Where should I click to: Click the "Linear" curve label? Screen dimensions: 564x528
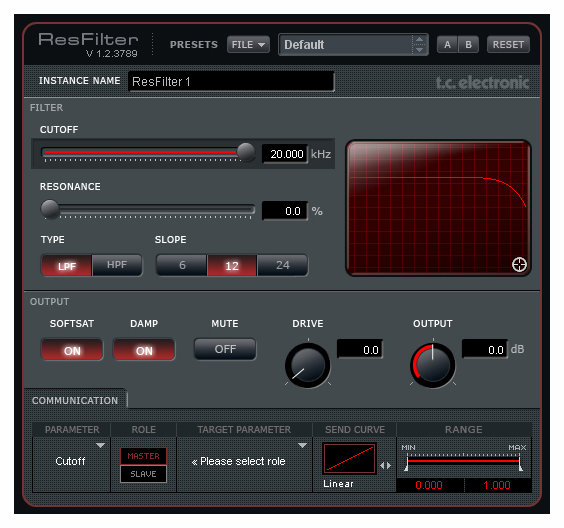(338, 484)
